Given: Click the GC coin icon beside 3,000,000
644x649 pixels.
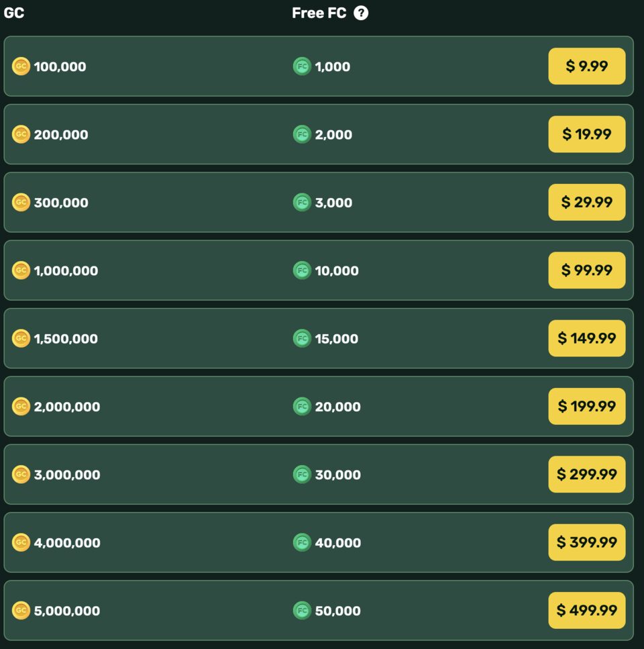Looking at the screenshot, I should tap(21, 475).
